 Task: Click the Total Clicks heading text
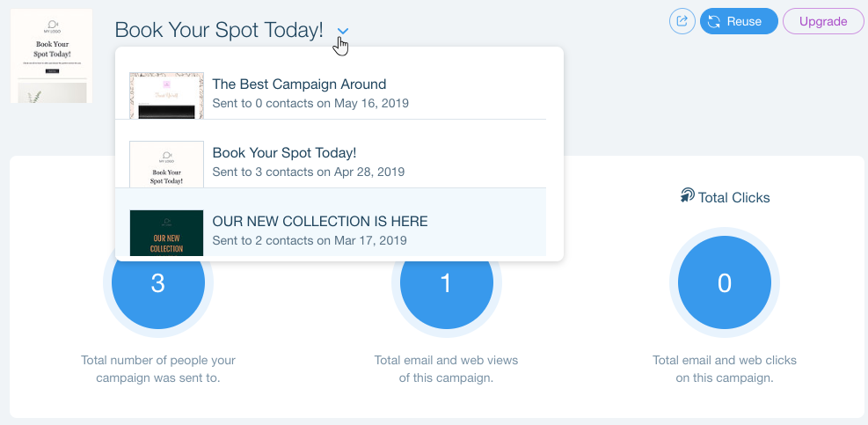click(734, 197)
